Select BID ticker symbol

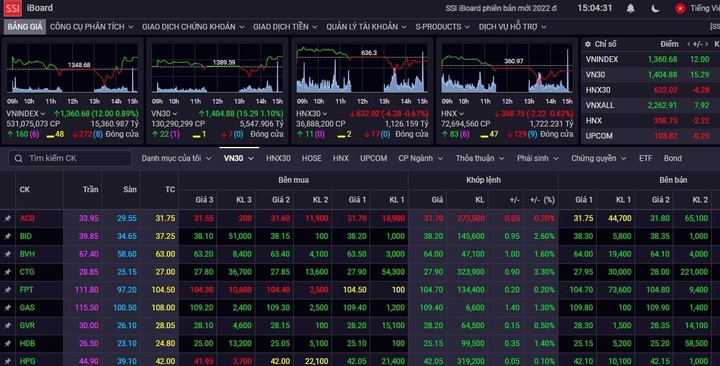[x=26, y=236]
